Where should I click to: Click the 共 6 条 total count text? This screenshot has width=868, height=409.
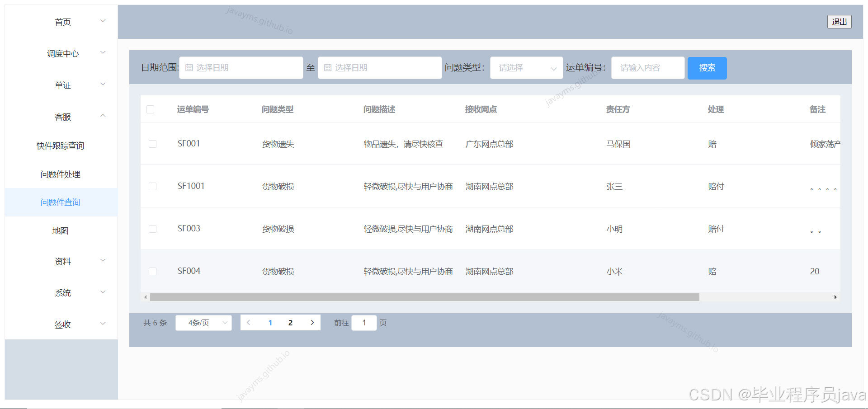point(155,323)
